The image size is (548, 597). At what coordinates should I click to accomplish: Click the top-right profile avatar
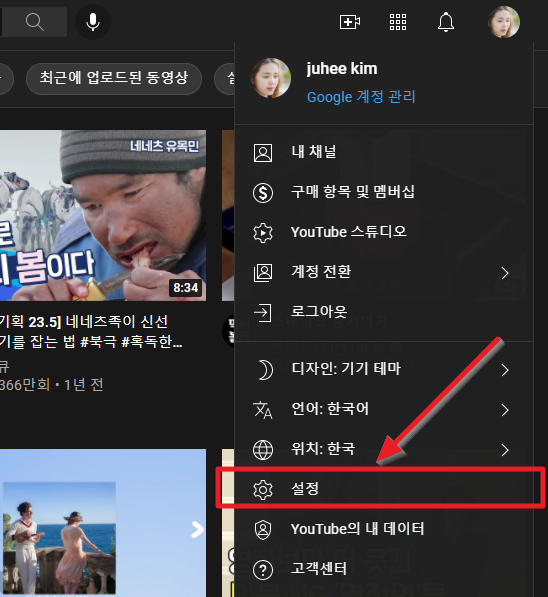pos(504,22)
